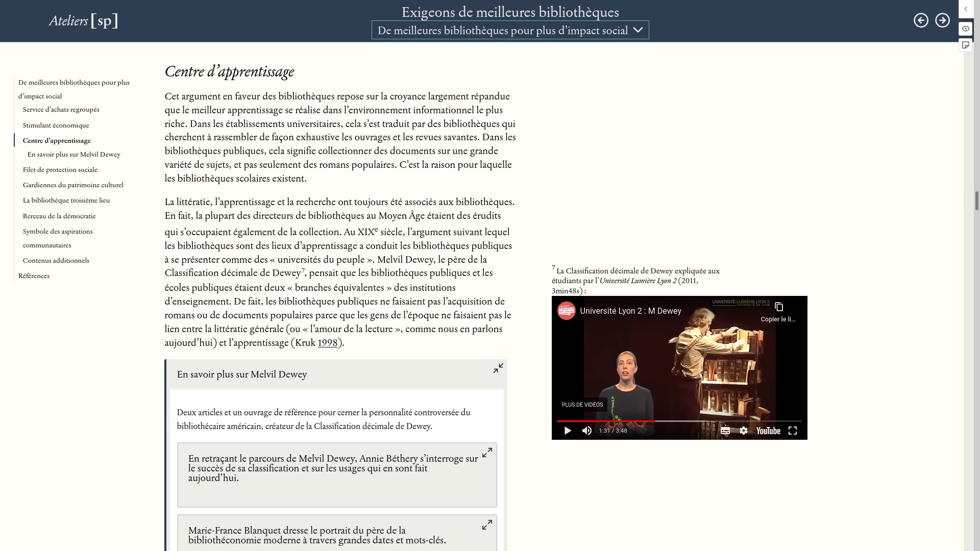The height and width of the screenshot is (551, 980).
Task: Open chapter dropdown in header
Action: point(510,30)
